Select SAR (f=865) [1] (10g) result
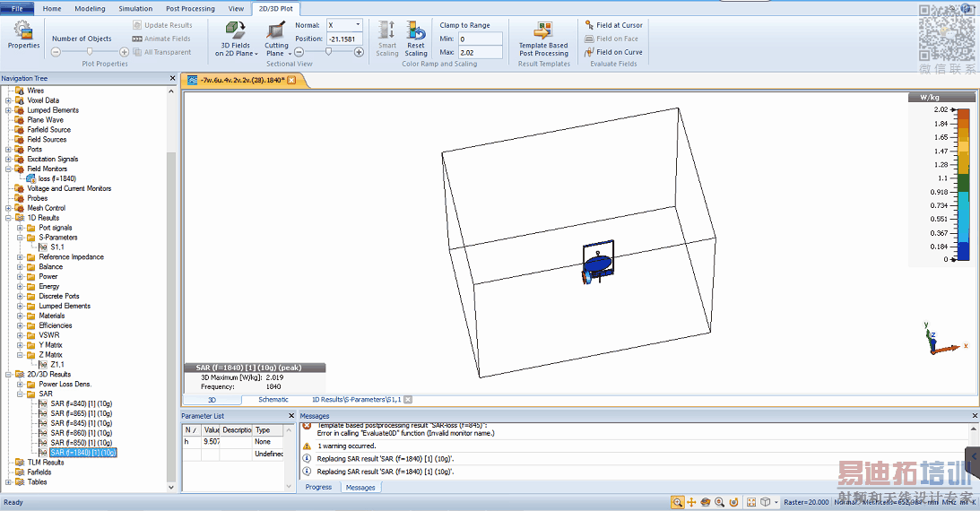 click(82, 413)
